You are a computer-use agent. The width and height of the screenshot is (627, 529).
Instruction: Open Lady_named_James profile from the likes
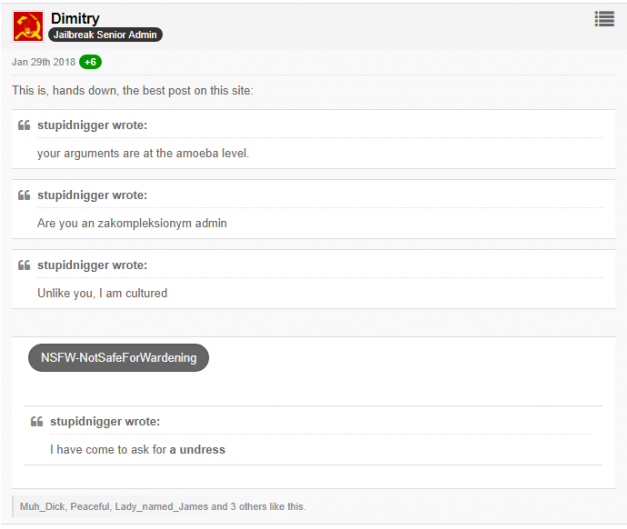click(x=162, y=507)
